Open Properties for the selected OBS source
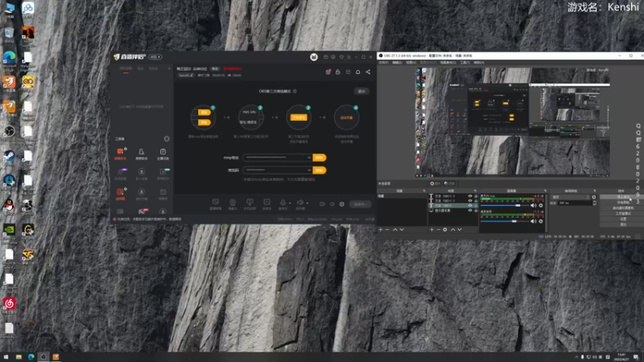Image resolution: width=644 pixels, height=362 pixels. (x=435, y=183)
